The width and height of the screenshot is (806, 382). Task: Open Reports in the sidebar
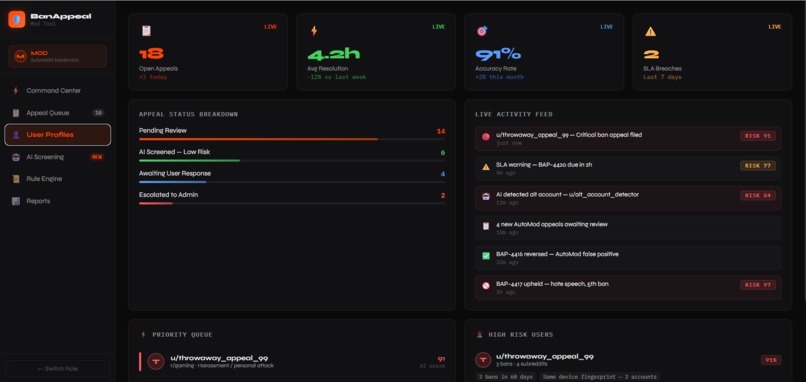[x=58, y=201]
